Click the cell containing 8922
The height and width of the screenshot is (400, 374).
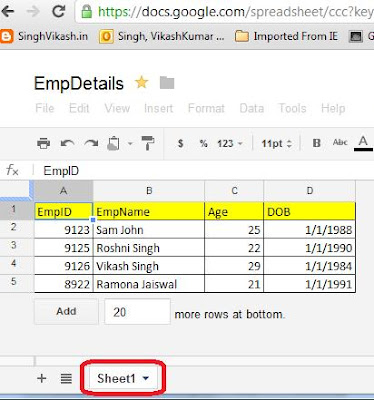click(x=64, y=284)
